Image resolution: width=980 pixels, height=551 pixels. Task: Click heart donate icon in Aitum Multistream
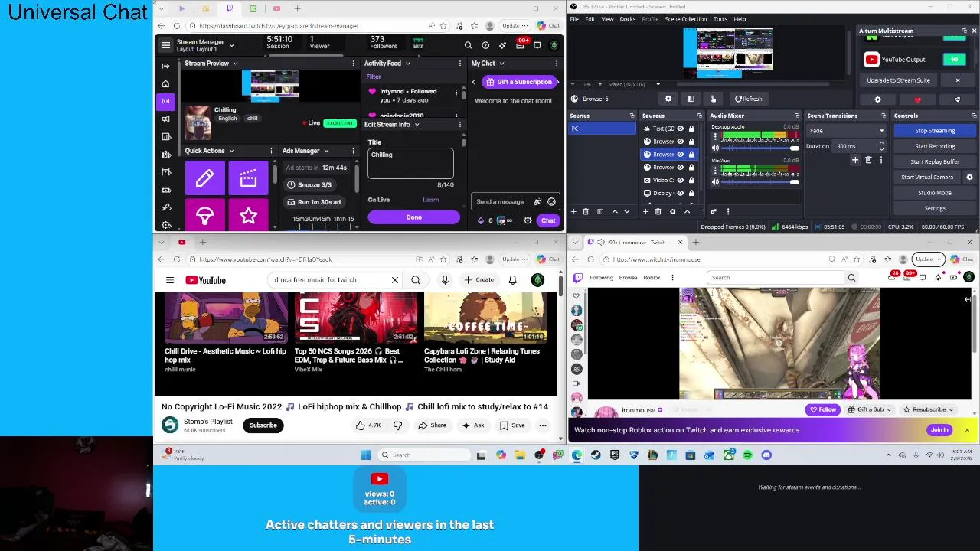917,99
